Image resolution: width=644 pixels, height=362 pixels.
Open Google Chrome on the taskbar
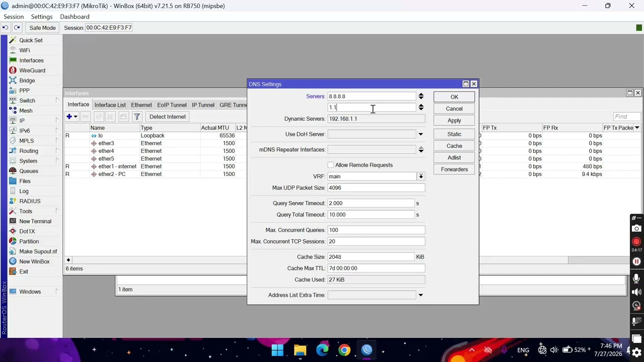(344, 350)
